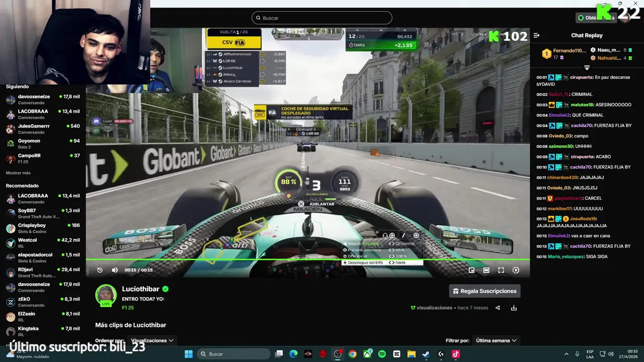Open CampoRR channel in sidebar

point(43,158)
